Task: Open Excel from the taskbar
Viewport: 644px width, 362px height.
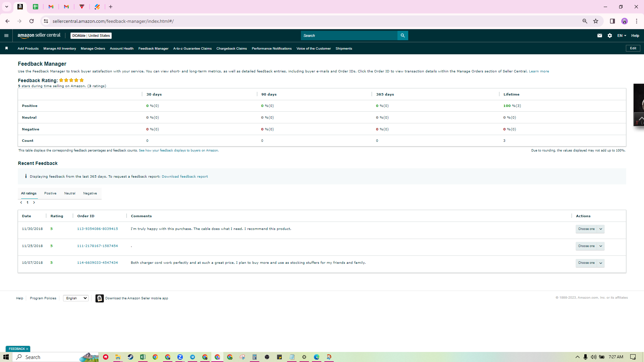Action: click(x=143, y=357)
